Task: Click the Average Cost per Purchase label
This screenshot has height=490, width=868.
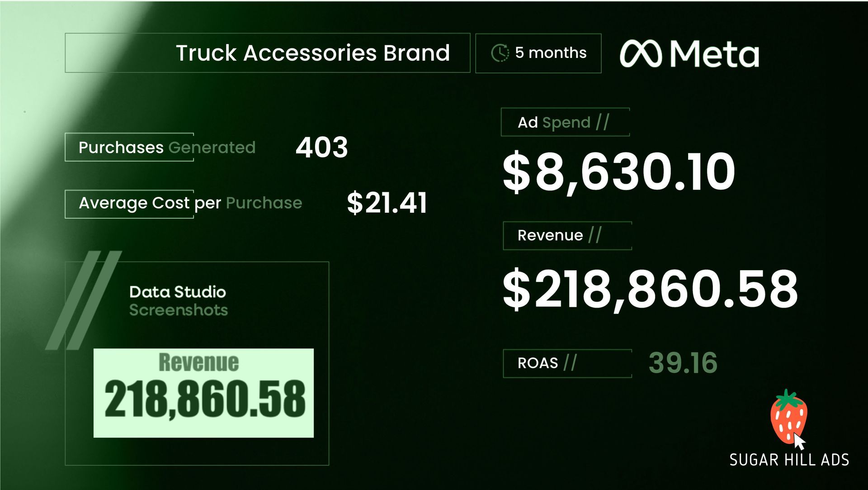Action: pyautogui.click(x=190, y=203)
